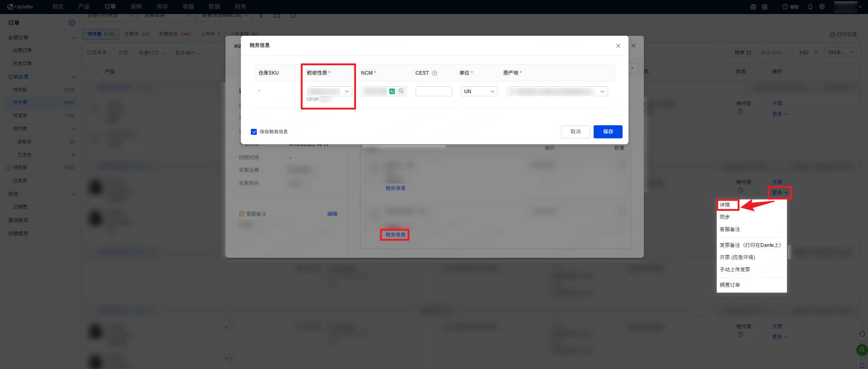Click 编辑 link beside 客服备注
The image size is (868, 369).
tap(332, 214)
